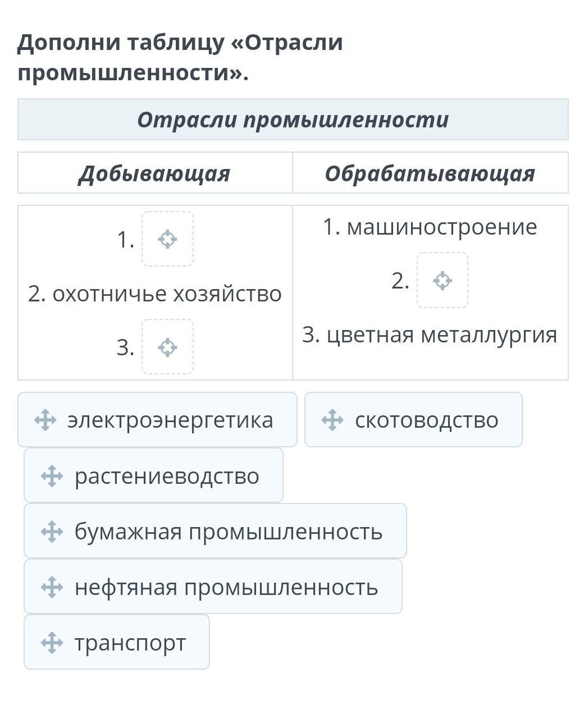The width and height of the screenshot is (584, 728).
Task: Click the drag handle icon on электроэнергетика
Action: coord(45,420)
